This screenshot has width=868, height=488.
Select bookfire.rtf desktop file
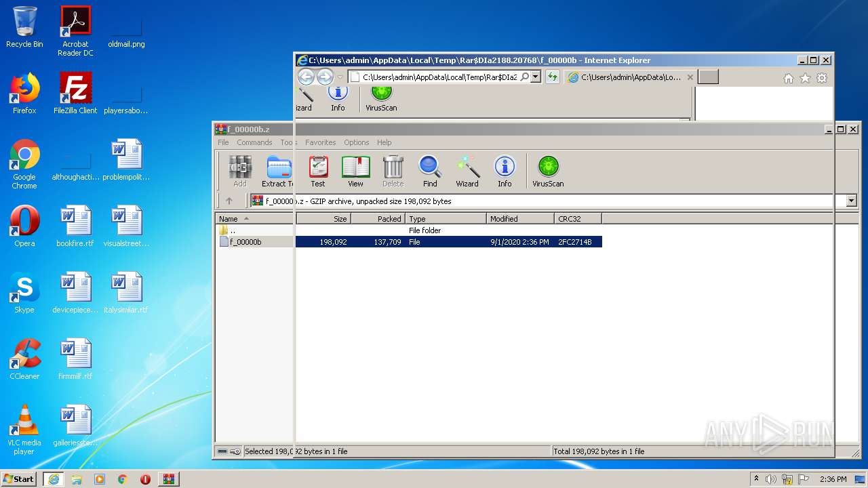pyautogui.click(x=75, y=226)
